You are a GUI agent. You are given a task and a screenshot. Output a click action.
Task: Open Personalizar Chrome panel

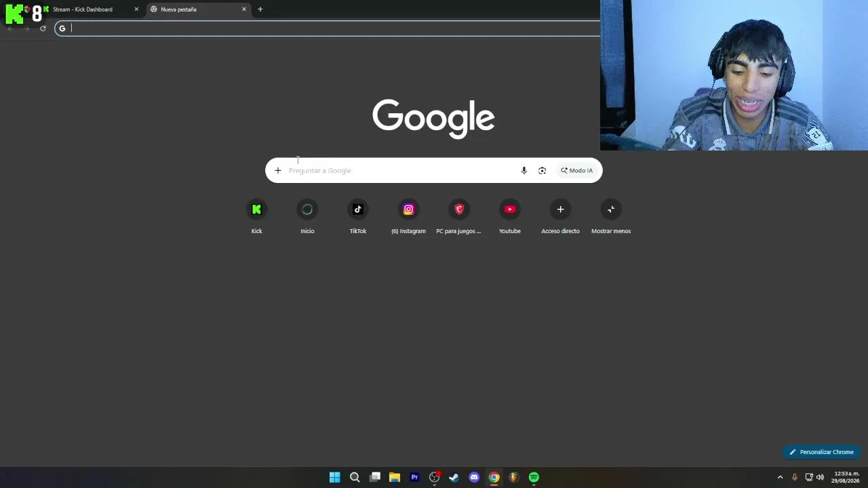[x=821, y=452]
